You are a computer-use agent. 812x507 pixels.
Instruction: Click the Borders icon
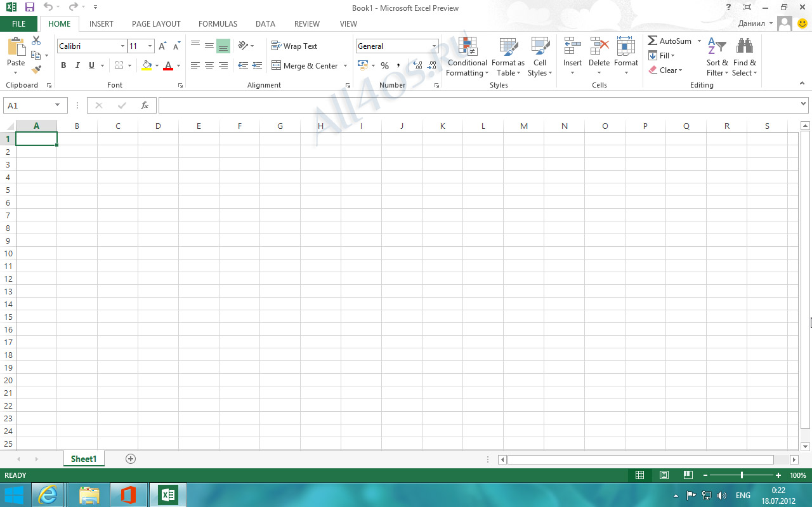pyautogui.click(x=119, y=65)
